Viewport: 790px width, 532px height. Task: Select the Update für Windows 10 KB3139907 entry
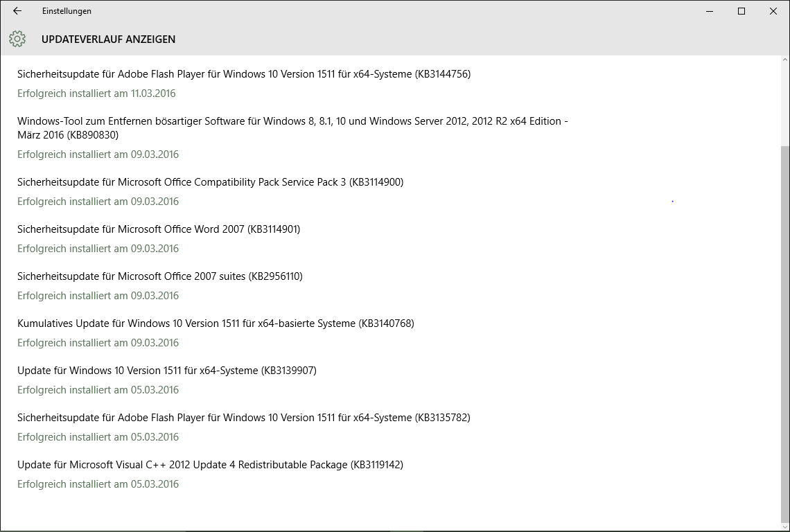pos(167,371)
